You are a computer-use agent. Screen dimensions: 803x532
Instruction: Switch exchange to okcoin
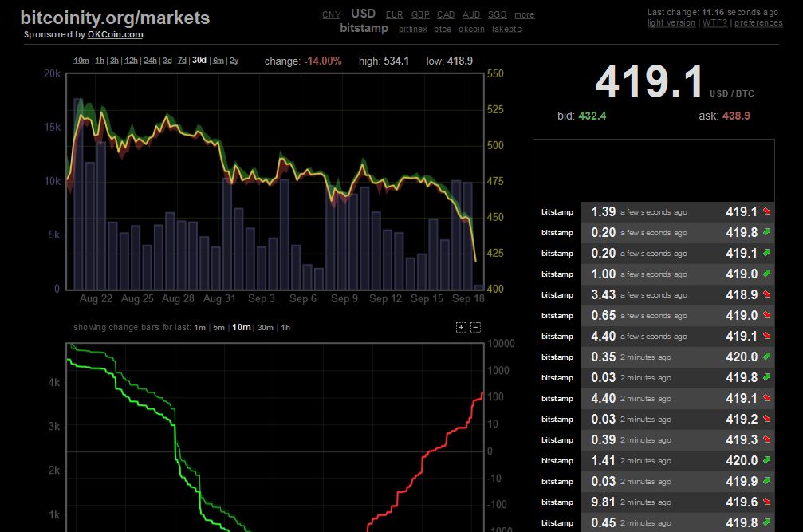click(x=471, y=30)
